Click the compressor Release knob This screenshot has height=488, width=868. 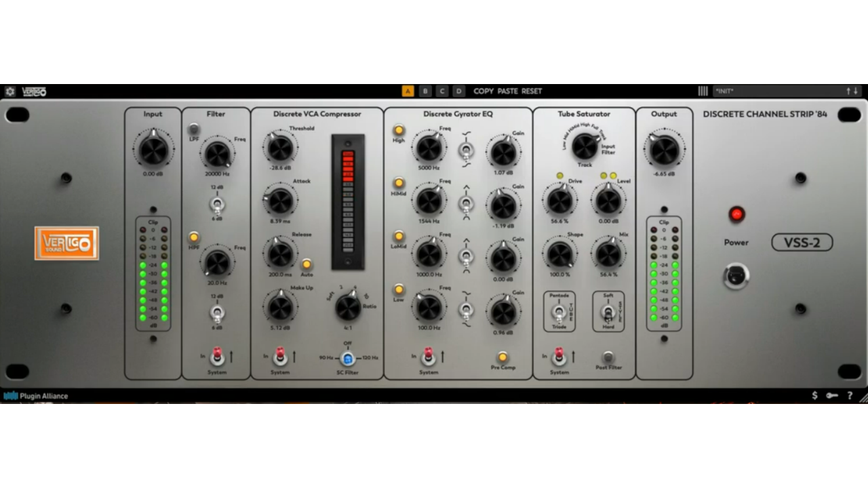(x=280, y=253)
